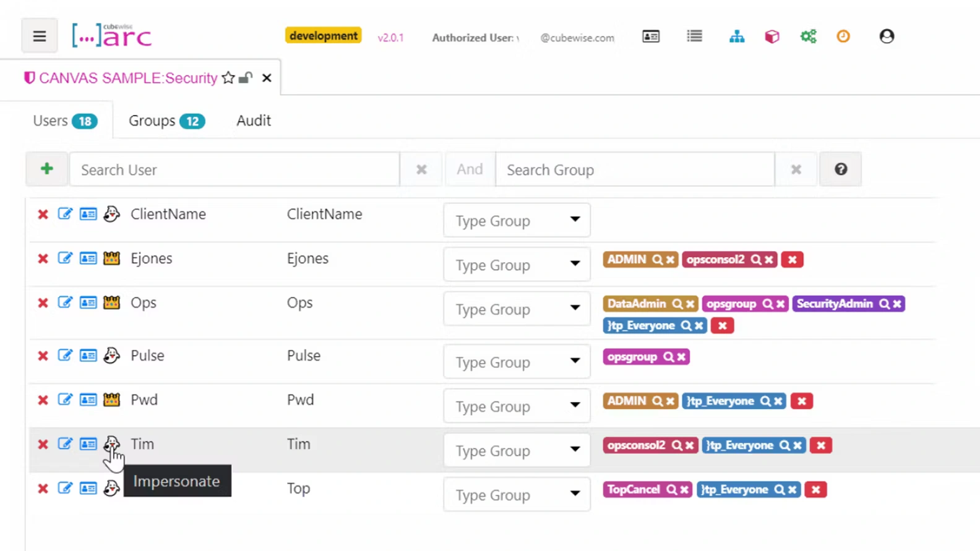The width and height of the screenshot is (980, 551).
Task: Click the impersonate icon for Tim
Action: [111, 444]
